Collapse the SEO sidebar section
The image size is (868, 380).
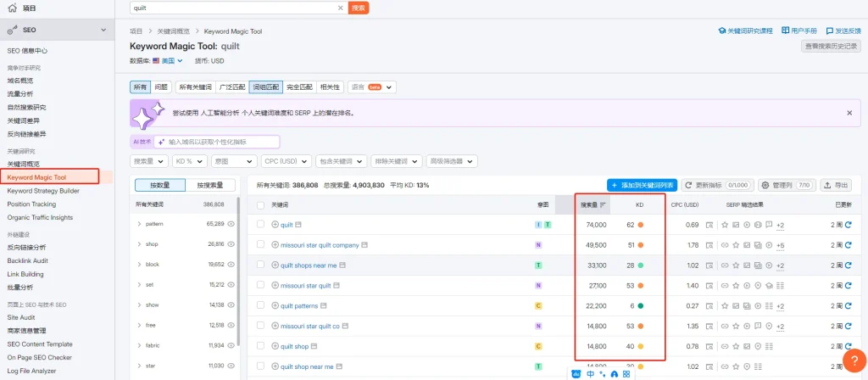coord(103,30)
